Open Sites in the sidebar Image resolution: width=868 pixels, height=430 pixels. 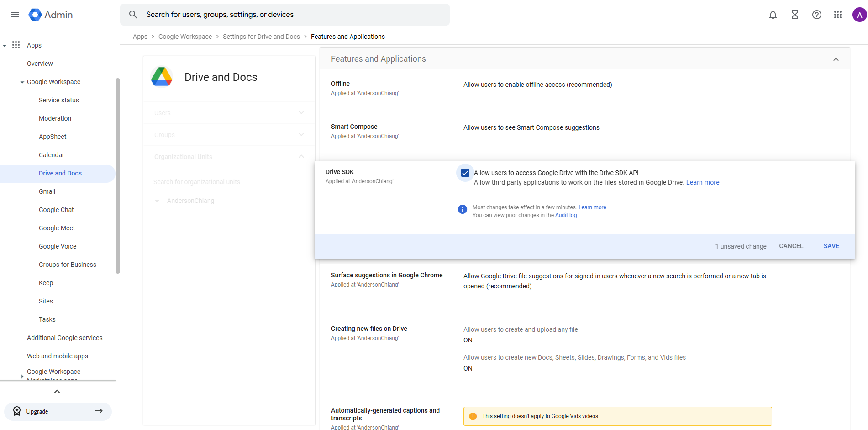pyautogui.click(x=46, y=301)
